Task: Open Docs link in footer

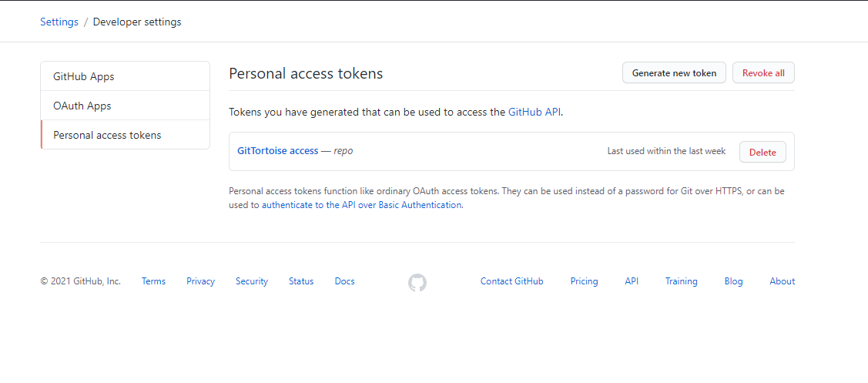Action: [x=345, y=281]
